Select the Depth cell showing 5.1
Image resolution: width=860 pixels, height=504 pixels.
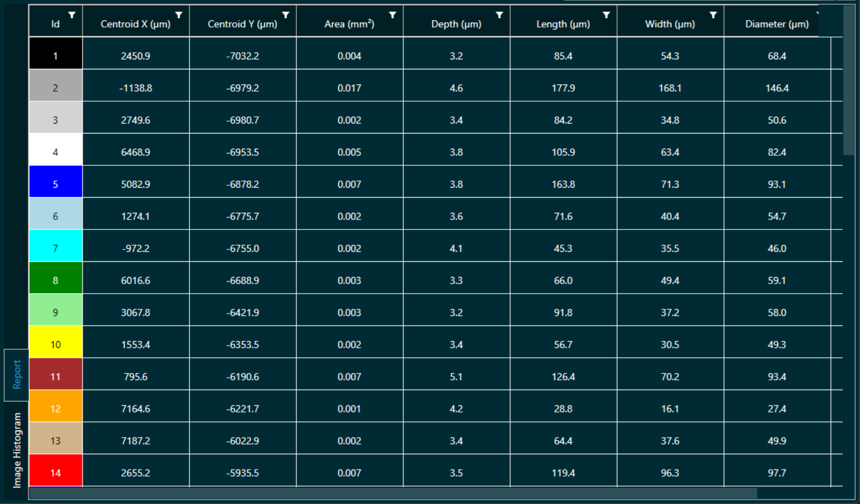[x=456, y=377]
